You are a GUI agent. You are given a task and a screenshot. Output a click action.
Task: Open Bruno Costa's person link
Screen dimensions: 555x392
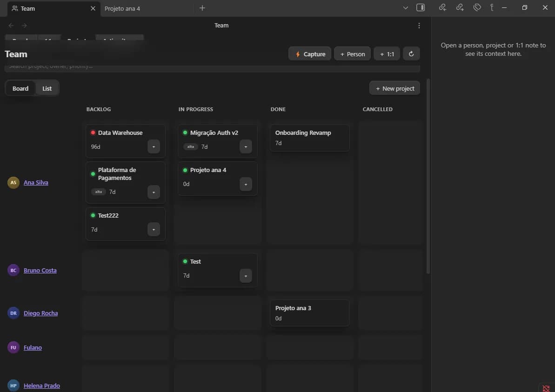(40, 270)
